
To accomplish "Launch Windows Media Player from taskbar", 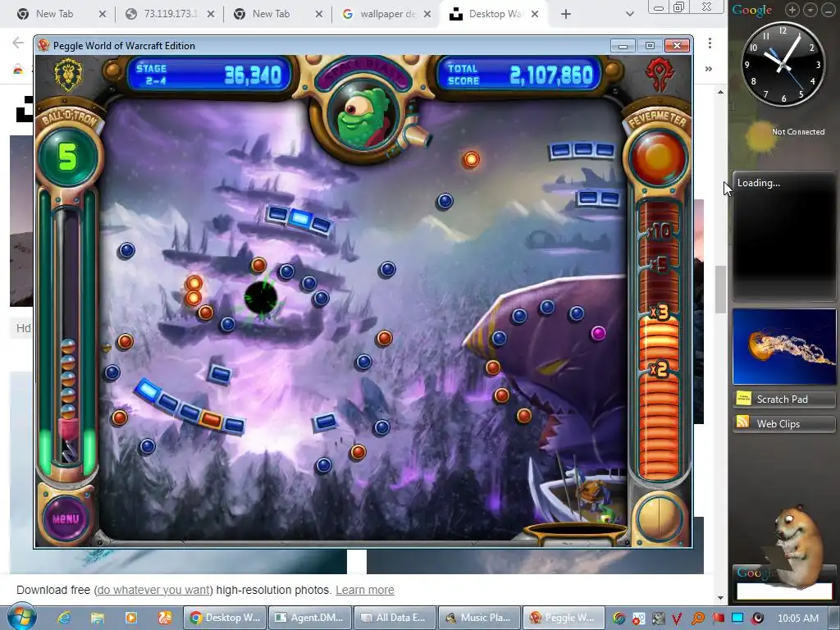I will 131,618.
